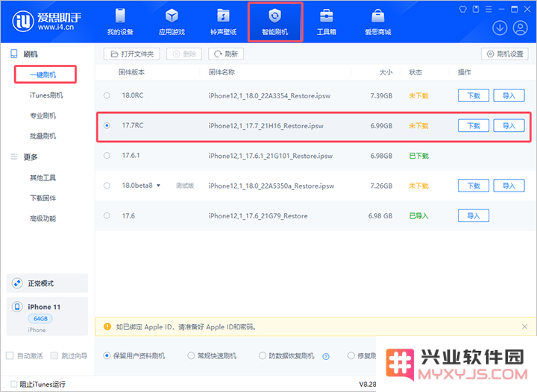Select the 18.0RC firmware radio button
Image resolution: width=537 pixels, height=392 pixels.
click(107, 95)
